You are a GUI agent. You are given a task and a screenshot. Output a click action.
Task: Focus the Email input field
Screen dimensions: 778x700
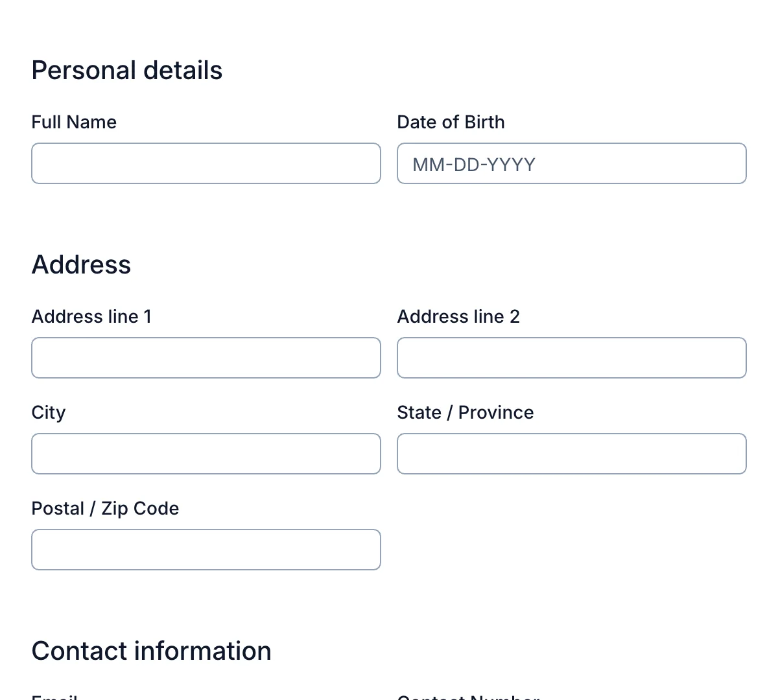pyautogui.click(x=206, y=699)
